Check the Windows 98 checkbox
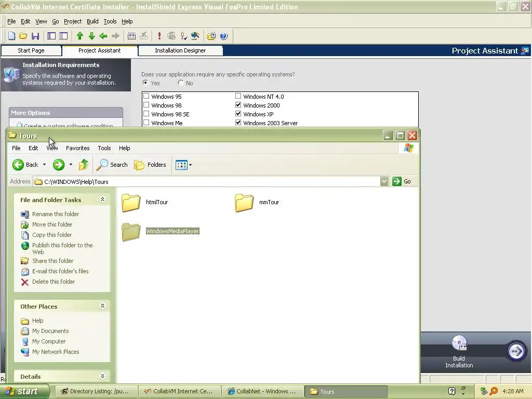The height and width of the screenshot is (399, 532). [146, 105]
